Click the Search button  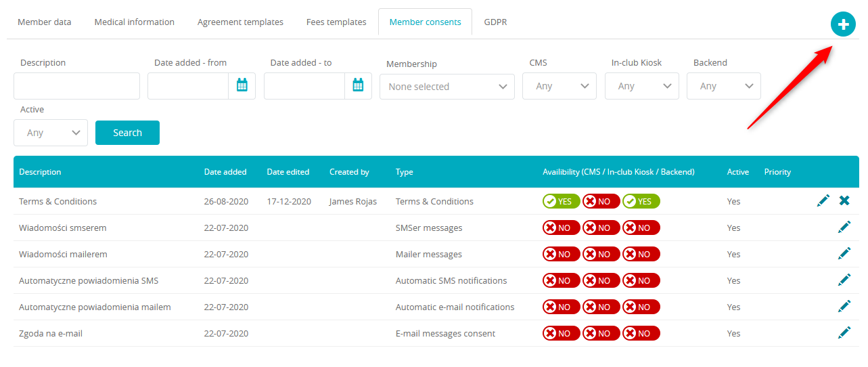(x=127, y=133)
